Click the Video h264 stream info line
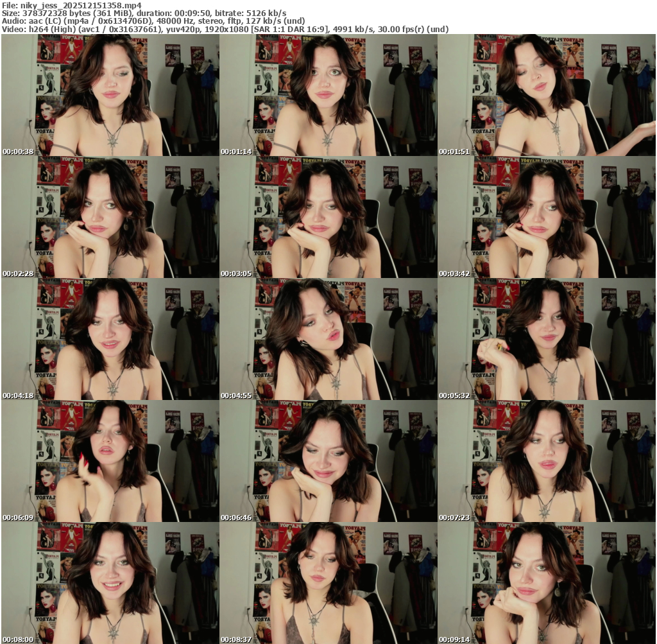 (x=225, y=30)
